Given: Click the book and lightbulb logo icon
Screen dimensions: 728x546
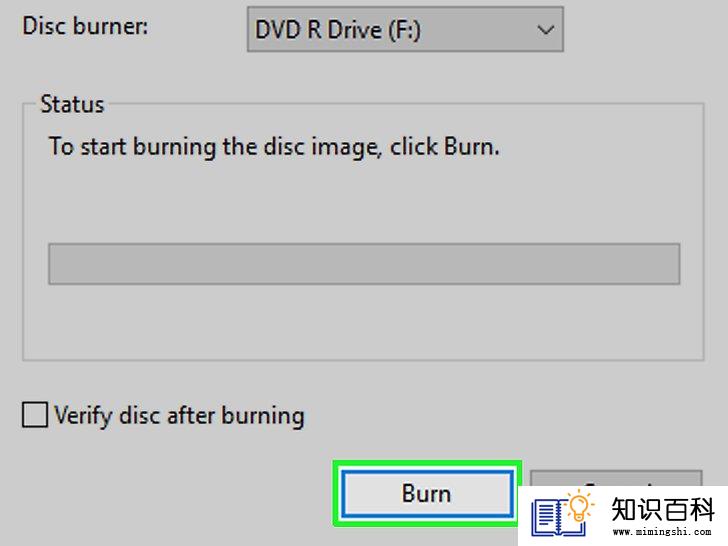Looking at the screenshot, I should [x=563, y=513].
